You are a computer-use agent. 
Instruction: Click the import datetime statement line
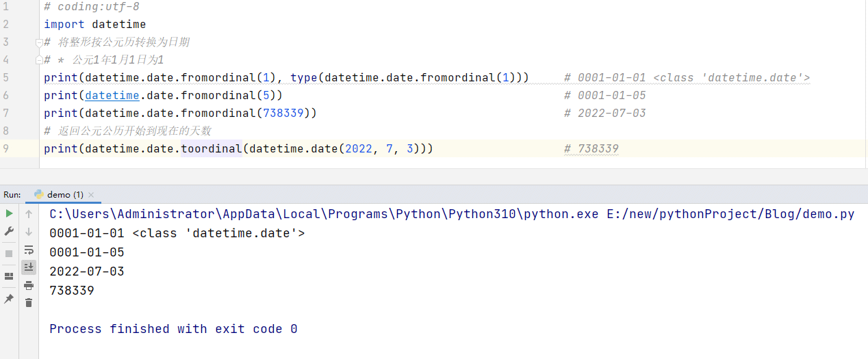tap(95, 25)
